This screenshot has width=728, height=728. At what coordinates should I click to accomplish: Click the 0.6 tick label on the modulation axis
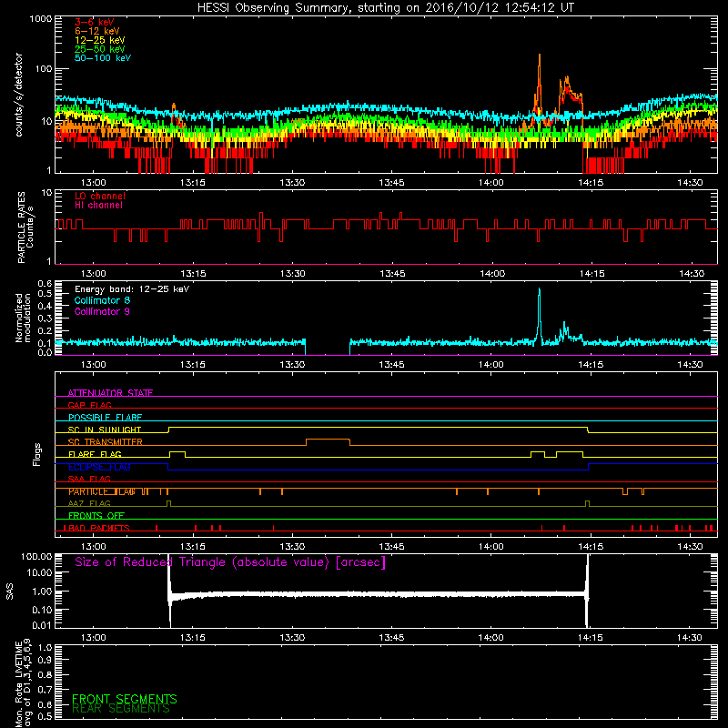[45, 283]
